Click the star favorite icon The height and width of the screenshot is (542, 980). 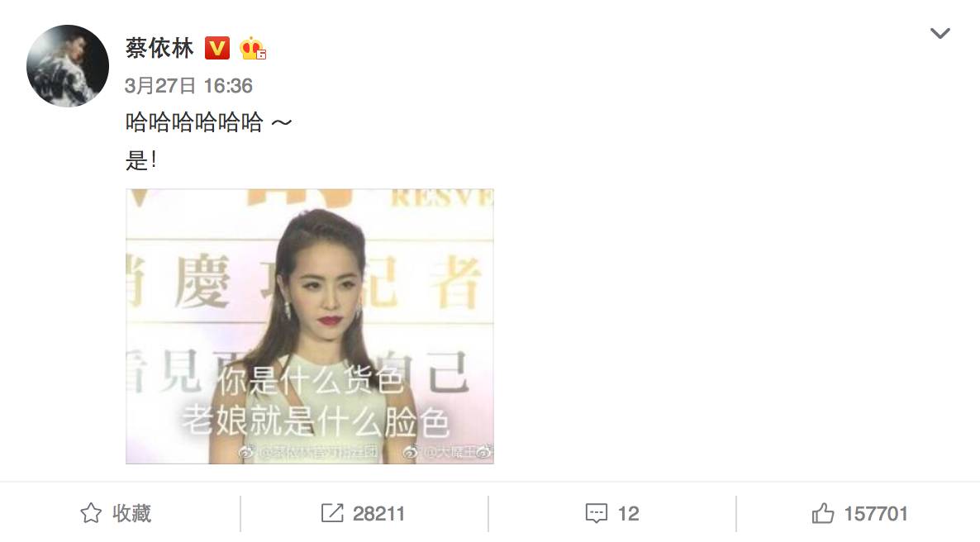point(91,513)
